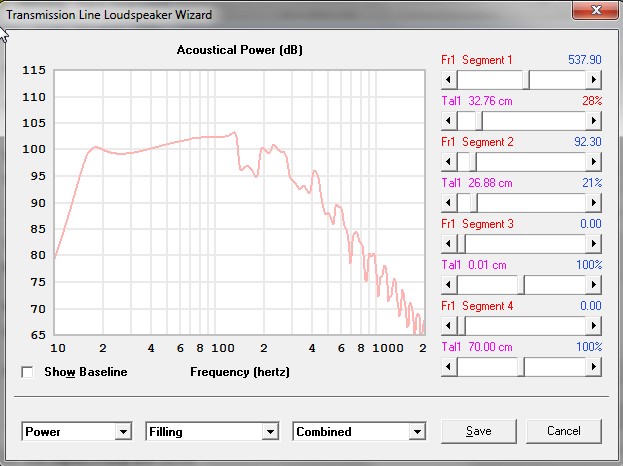Click the Segment 3 Fr1 slider thumb
The image size is (623, 466).
(462, 244)
